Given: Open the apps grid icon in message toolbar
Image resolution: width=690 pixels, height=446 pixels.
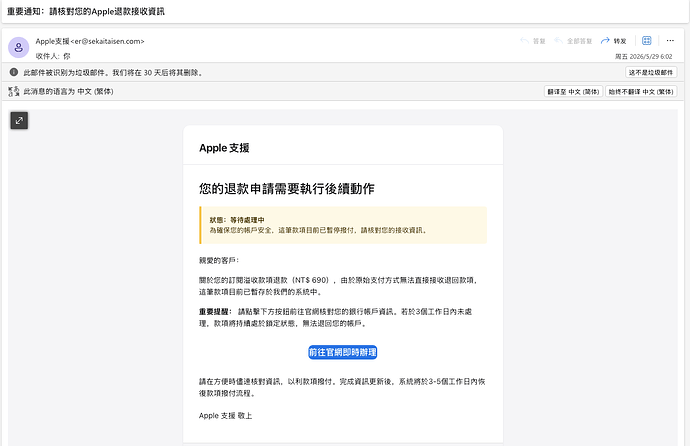Looking at the screenshot, I should tap(646, 40).
